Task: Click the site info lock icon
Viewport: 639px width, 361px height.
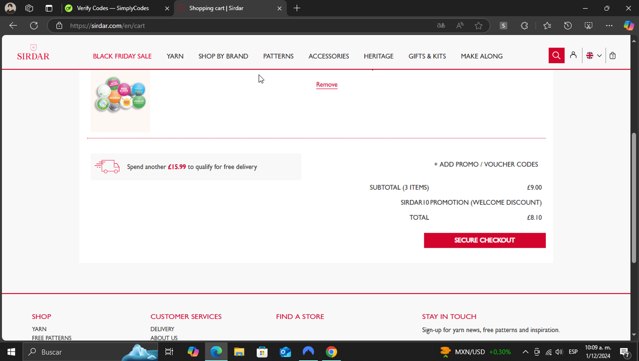Action: pyautogui.click(x=59, y=26)
